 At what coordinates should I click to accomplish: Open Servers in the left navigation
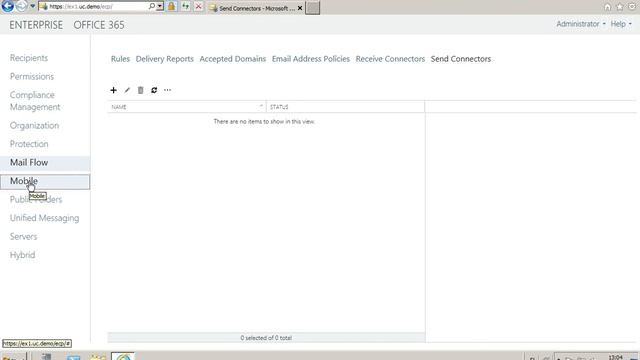click(23, 236)
